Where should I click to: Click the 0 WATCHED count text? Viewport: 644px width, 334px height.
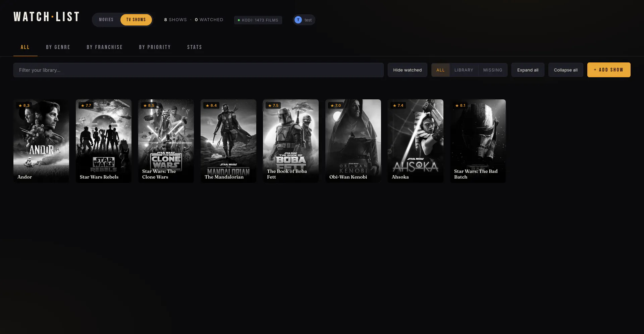click(x=209, y=20)
